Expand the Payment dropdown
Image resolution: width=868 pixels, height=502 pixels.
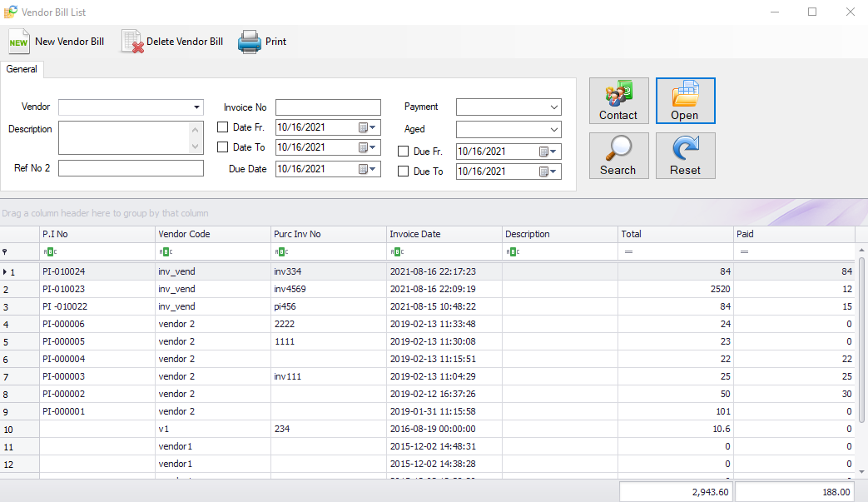[554, 107]
